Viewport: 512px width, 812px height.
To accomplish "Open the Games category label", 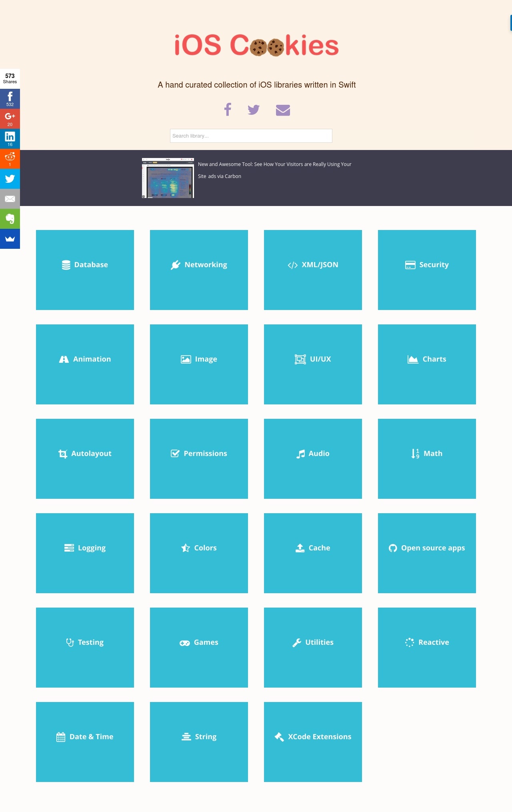I will (206, 642).
